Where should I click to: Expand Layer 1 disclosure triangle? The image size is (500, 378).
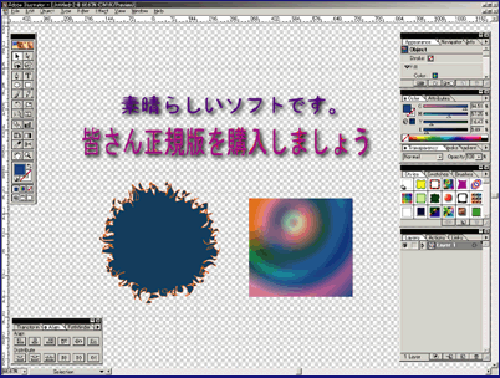[423, 245]
